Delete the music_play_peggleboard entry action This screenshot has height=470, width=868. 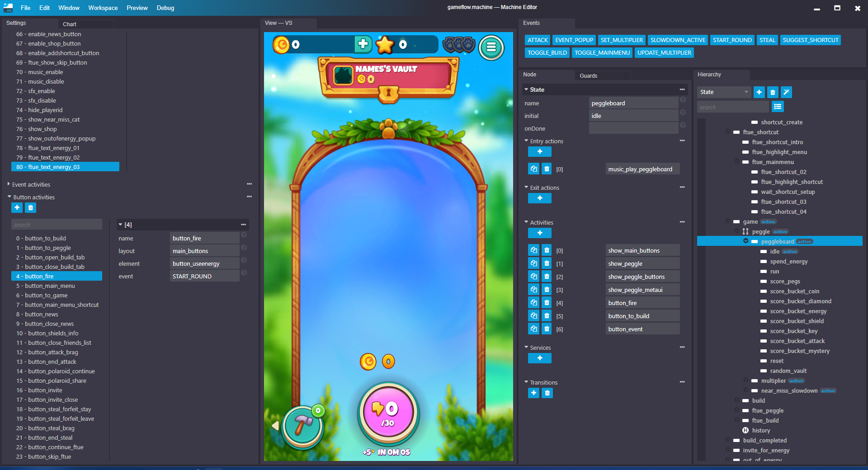tap(547, 169)
